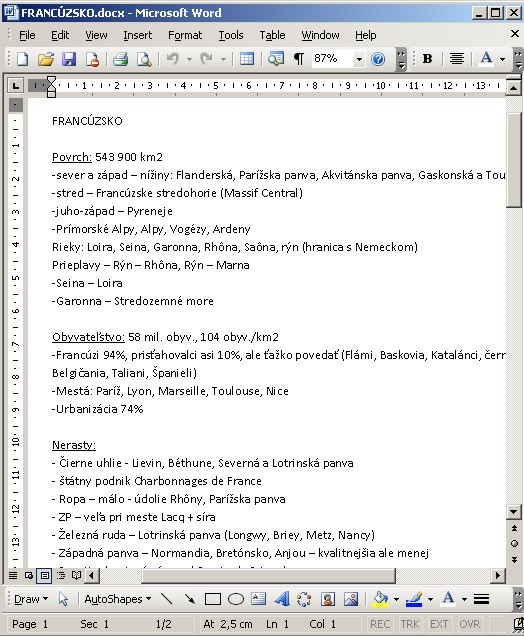This screenshot has width=524, height=636.
Task: Go to Previous Page button
Action: (x=514, y=528)
